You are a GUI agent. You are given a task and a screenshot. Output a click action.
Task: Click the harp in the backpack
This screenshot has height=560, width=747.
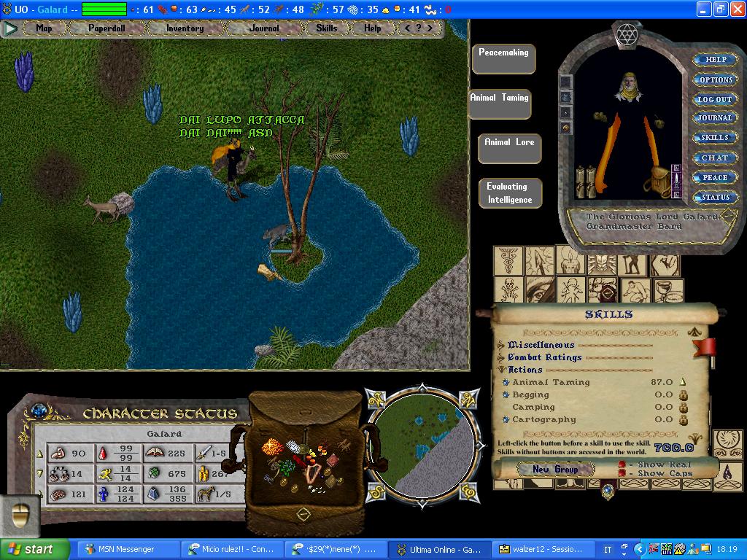[313, 474]
